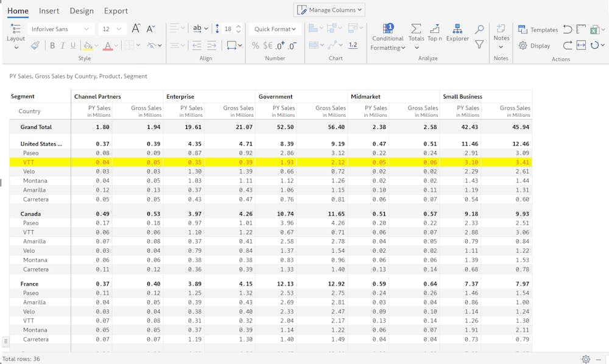This screenshot has width=609, height=364.
Task: Toggle bold formatting
Action: [52, 46]
